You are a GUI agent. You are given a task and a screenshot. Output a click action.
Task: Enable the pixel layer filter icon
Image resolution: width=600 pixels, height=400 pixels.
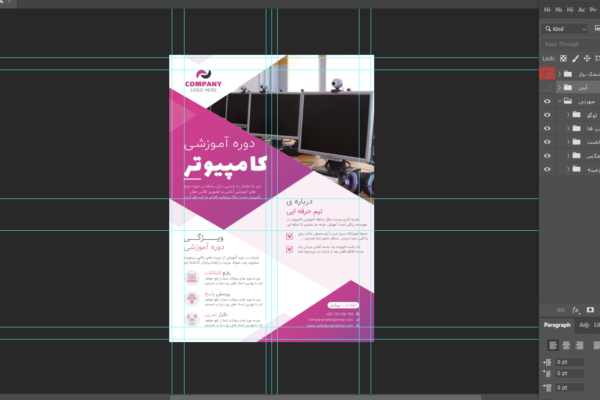tap(597, 29)
